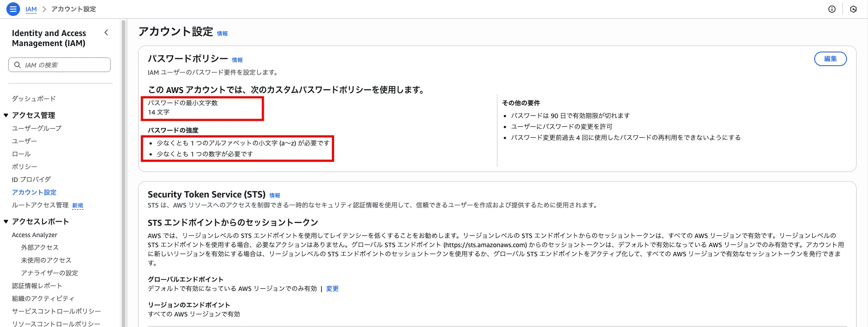Click the sidebar vertical scrollbar
Viewport: 868px width, 327px height.
pos(123,173)
